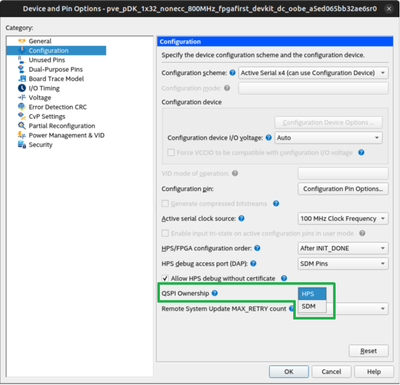The height and width of the screenshot is (385, 400).
Task: Open the Configuration scheme dropdown
Action: point(313,73)
